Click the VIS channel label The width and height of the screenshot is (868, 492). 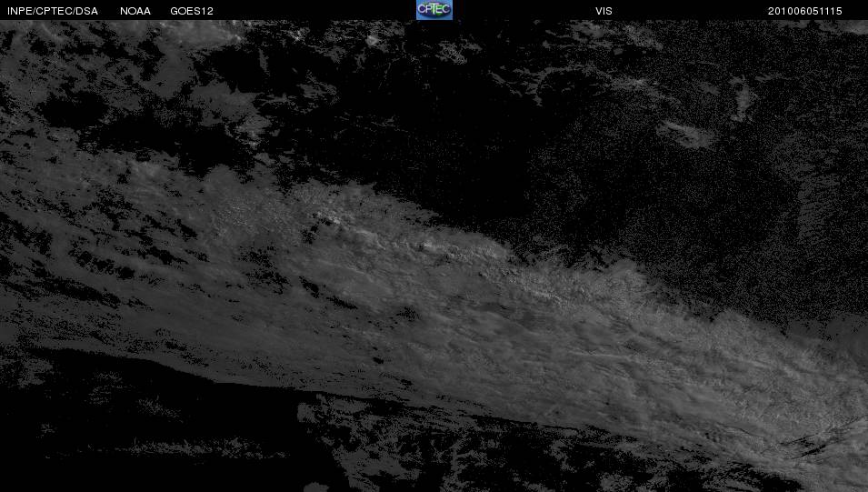coord(604,11)
